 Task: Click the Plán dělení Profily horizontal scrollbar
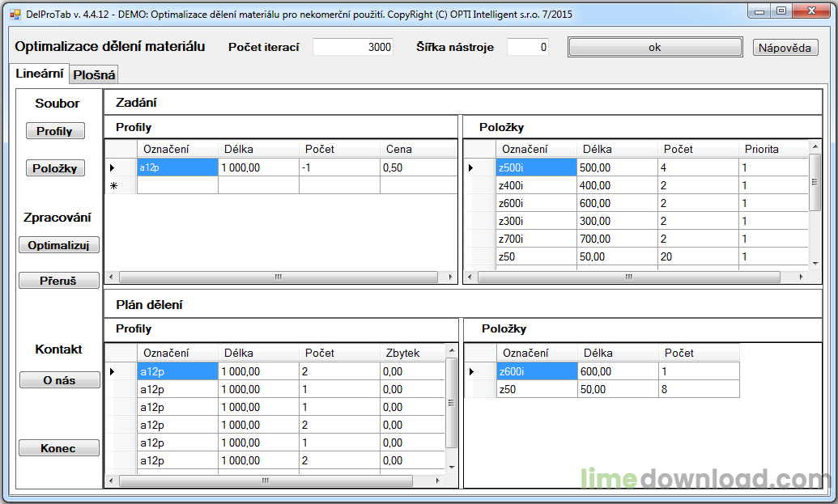pos(277,481)
